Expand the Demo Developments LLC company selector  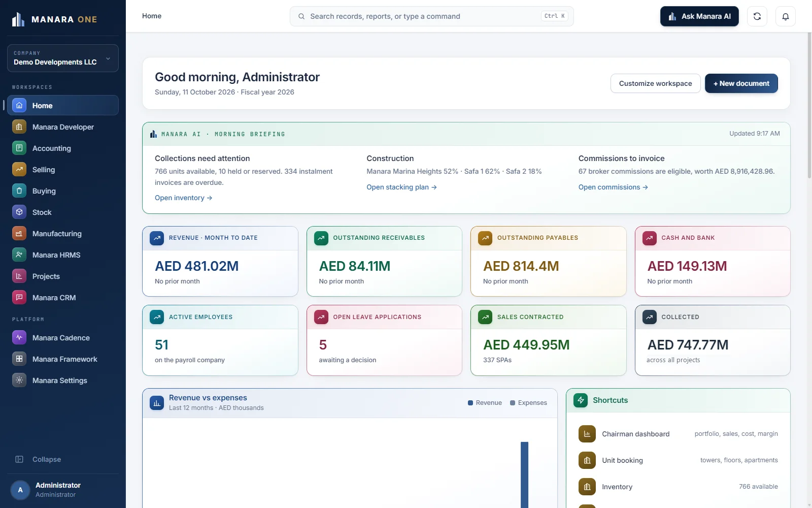click(63, 58)
